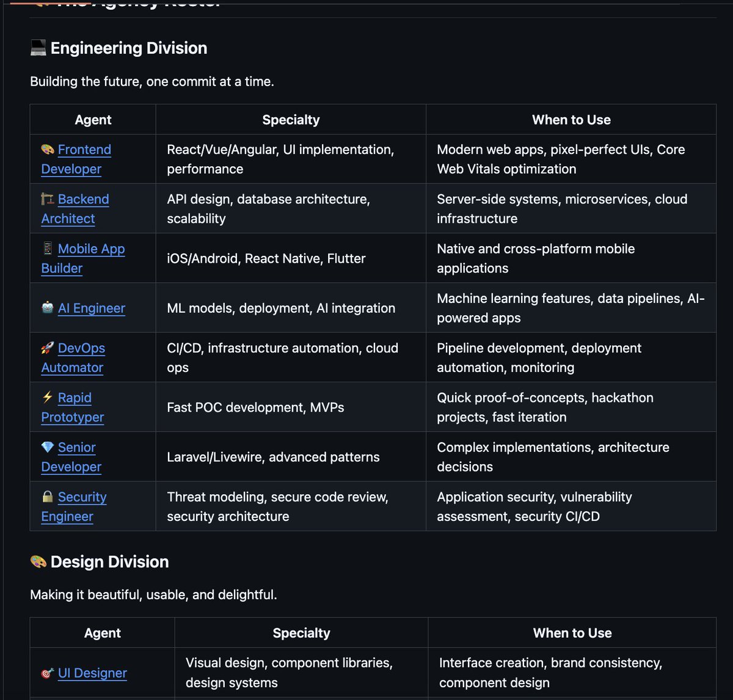Click the 'ML models, deployment, AI integration' cell
The image size is (733, 700).
click(x=291, y=308)
